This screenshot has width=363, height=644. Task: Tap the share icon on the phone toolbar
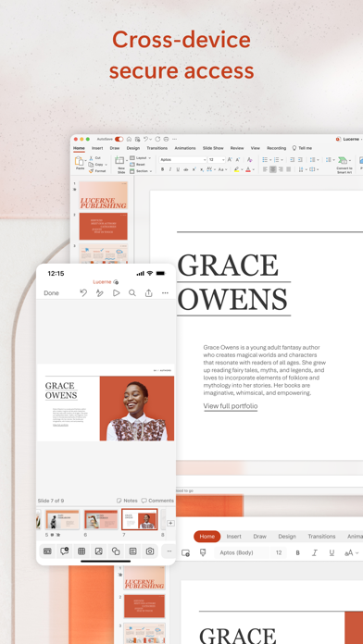(x=148, y=292)
